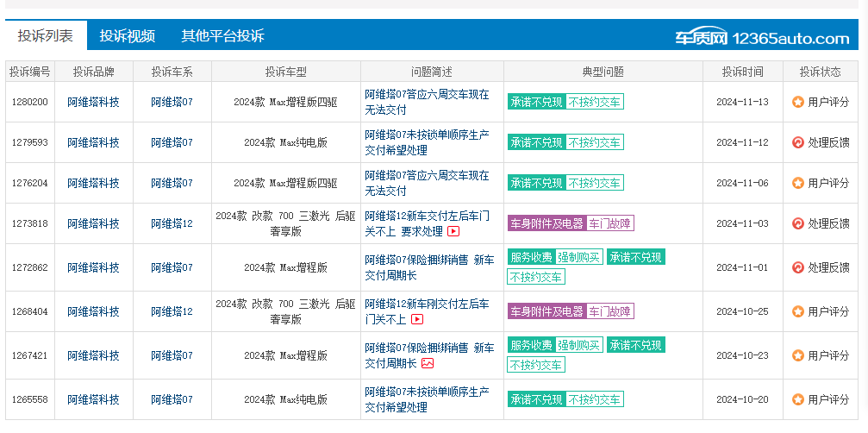
Task: Open the picture icon in complaint 1267421
Action: click(x=428, y=363)
